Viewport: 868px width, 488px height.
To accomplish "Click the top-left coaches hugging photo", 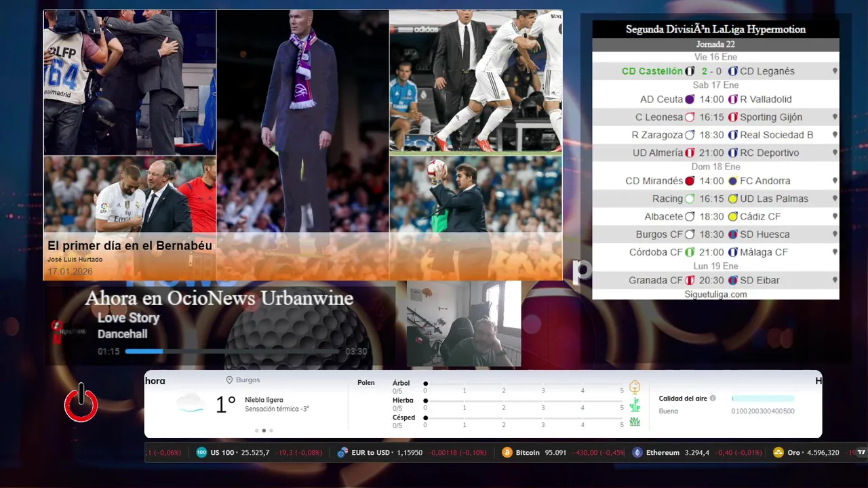I will click(x=130, y=83).
